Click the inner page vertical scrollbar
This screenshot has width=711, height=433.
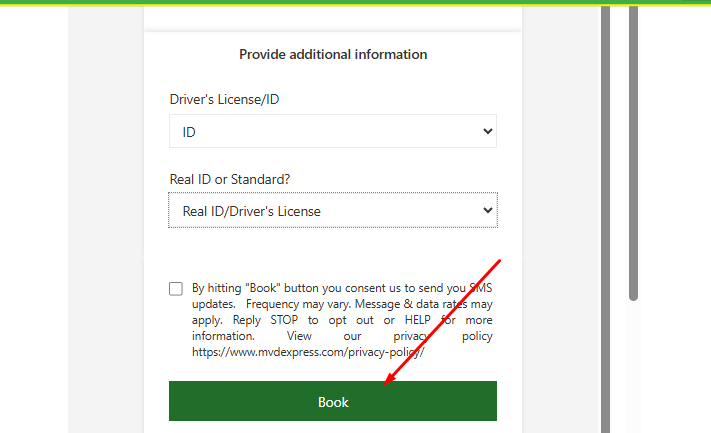point(605,219)
